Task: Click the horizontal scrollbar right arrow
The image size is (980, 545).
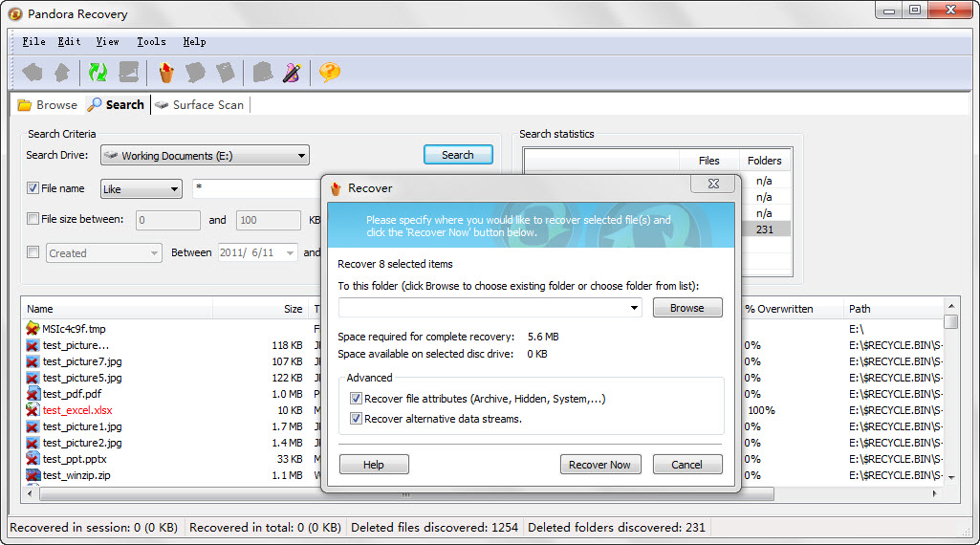Action: (x=935, y=493)
